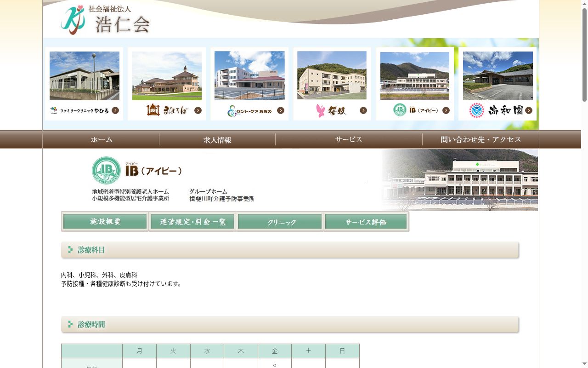The image size is (588, 368).
Task: Open the IB（アイビー） building thumbnail
Action: (415, 76)
